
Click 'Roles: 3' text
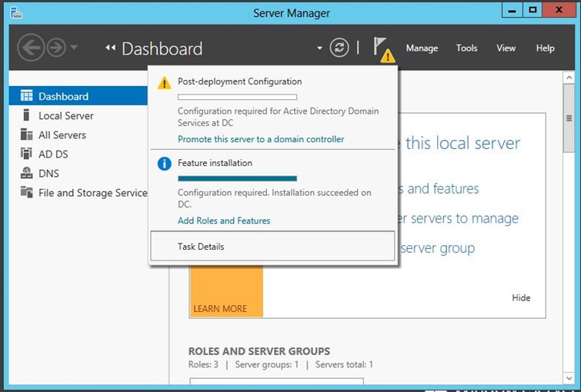[203, 364]
